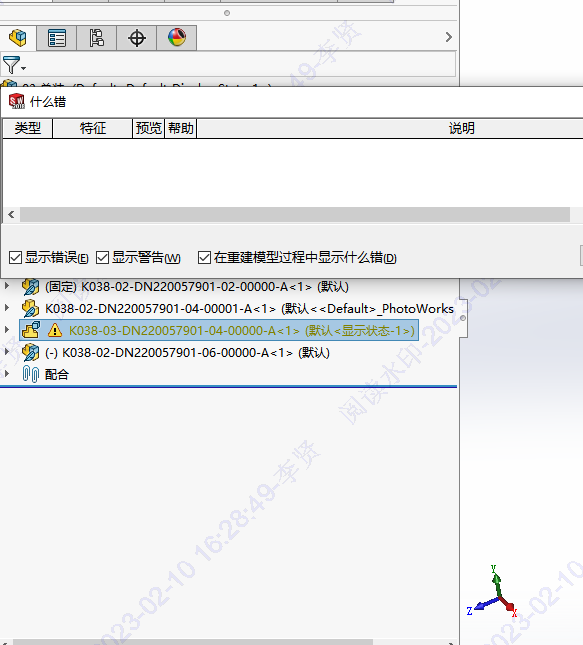583x645 pixels.
Task: Click warning icon on K038-03 subassembly
Action: (55, 330)
